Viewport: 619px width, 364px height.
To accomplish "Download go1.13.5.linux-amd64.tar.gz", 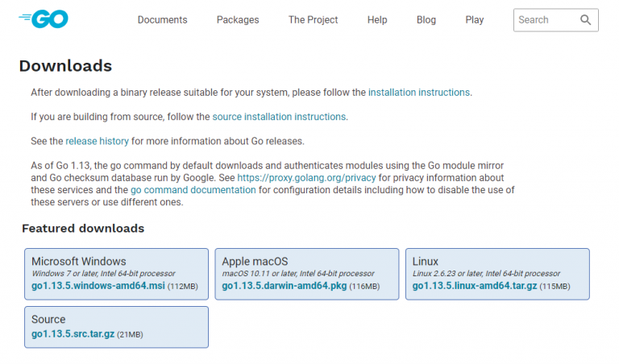I will tap(475, 286).
